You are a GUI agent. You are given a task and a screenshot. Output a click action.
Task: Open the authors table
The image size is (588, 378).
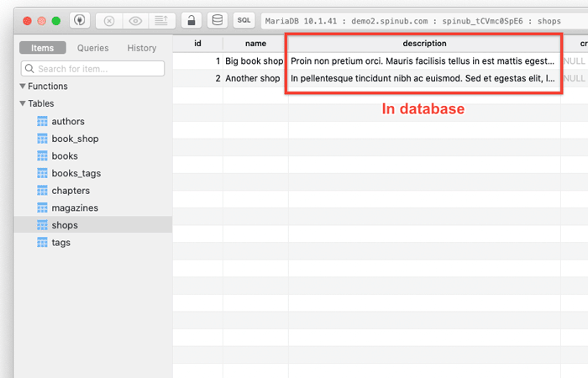pyautogui.click(x=68, y=122)
